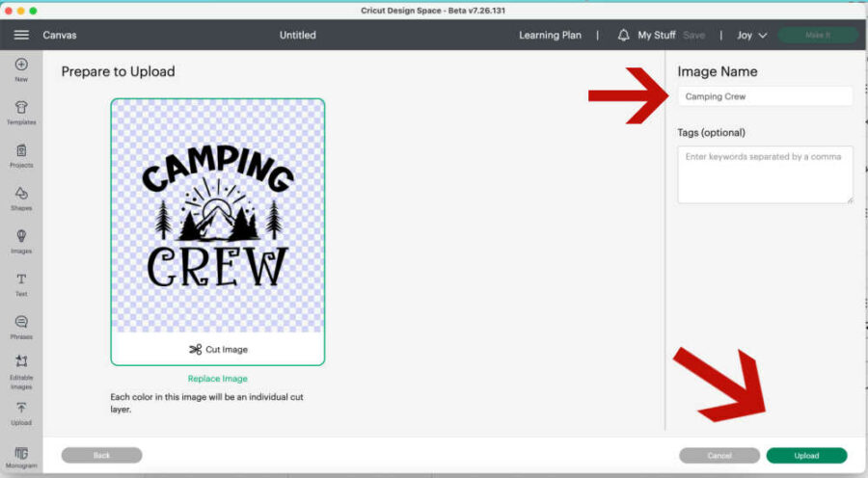Open the Learning Plan link
Image resolution: width=868 pixels, height=478 pixels.
point(550,35)
